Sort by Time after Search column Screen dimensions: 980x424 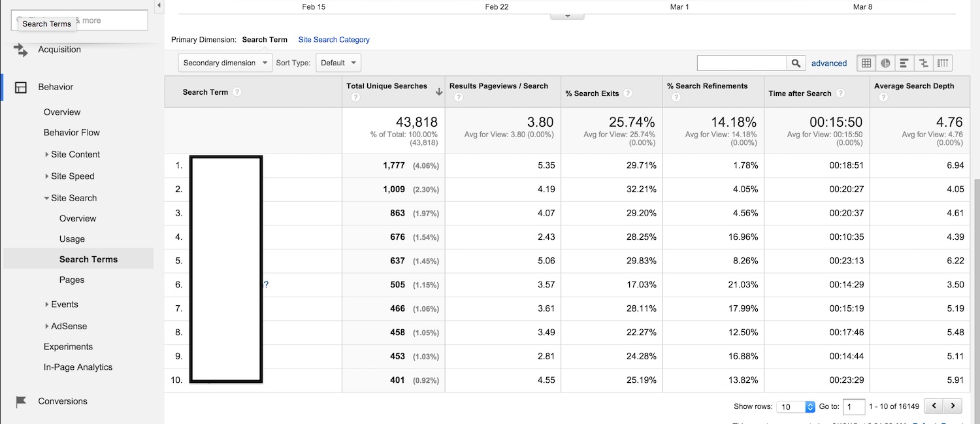click(x=800, y=93)
